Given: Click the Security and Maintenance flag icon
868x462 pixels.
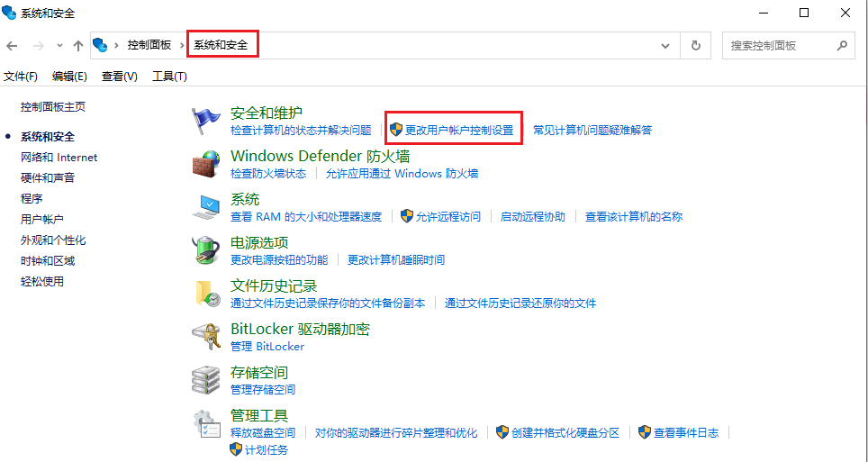Looking at the screenshot, I should click(206, 120).
